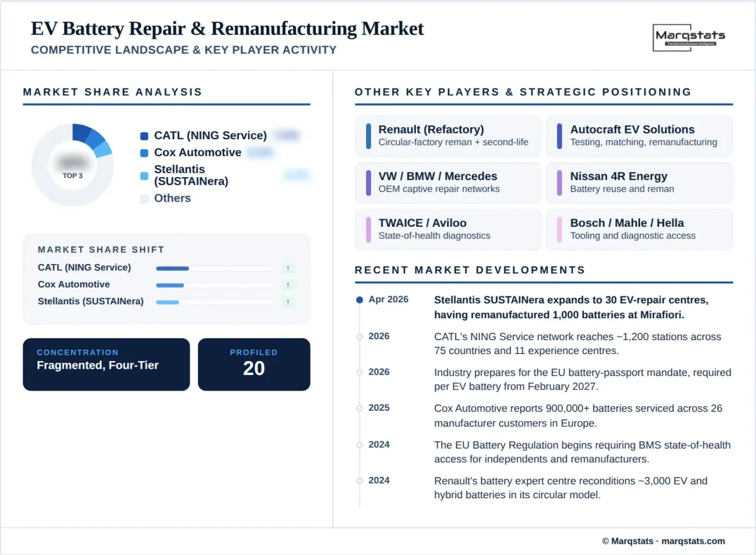Viewport: 756px width, 555px height.
Task: Click the Concentration Fragmented, Four-Tier tile
Action: (106, 365)
